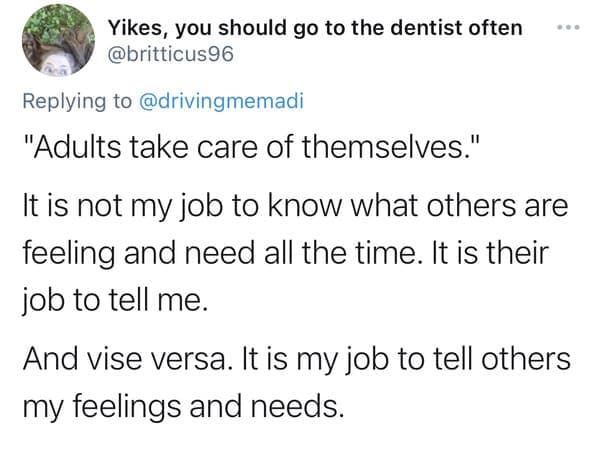599x458 pixels.
Task: Select the line starting 'And vise versa.'
Action: click(297, 359)
